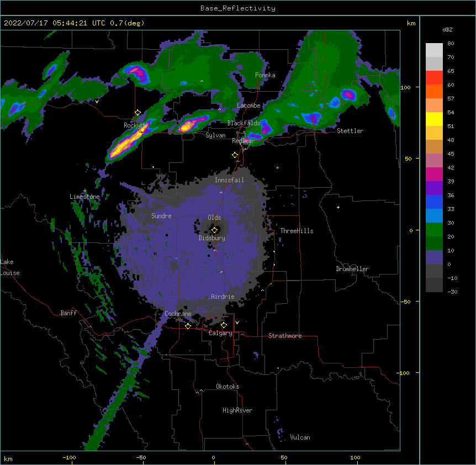476x465 pixels.
Task: Click the Vulcan city label
Action: pyautogui.click(x=300, y=437)
